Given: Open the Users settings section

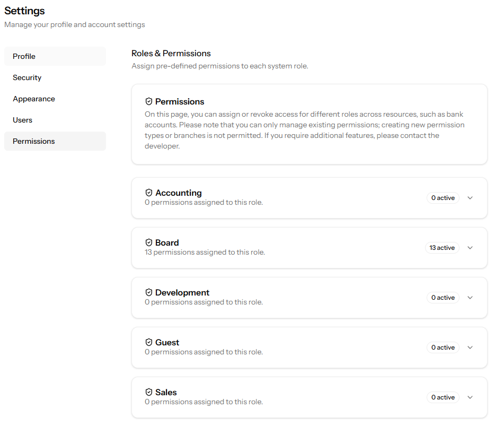Looking at the screenshot, I should point(55,120).
